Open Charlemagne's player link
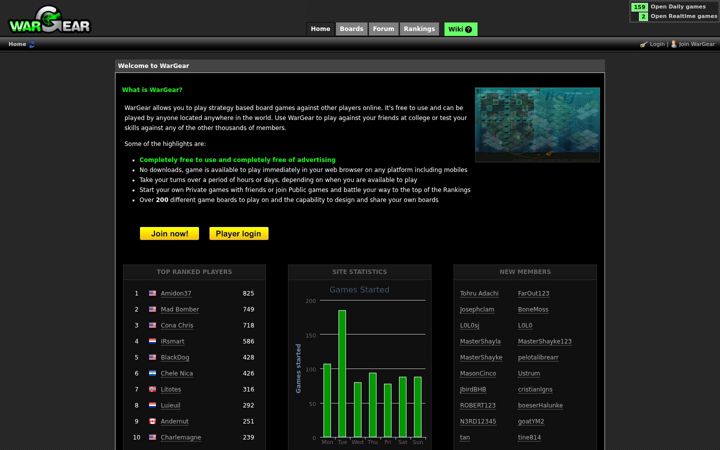720x450 pixels. (x=181, y=438)
